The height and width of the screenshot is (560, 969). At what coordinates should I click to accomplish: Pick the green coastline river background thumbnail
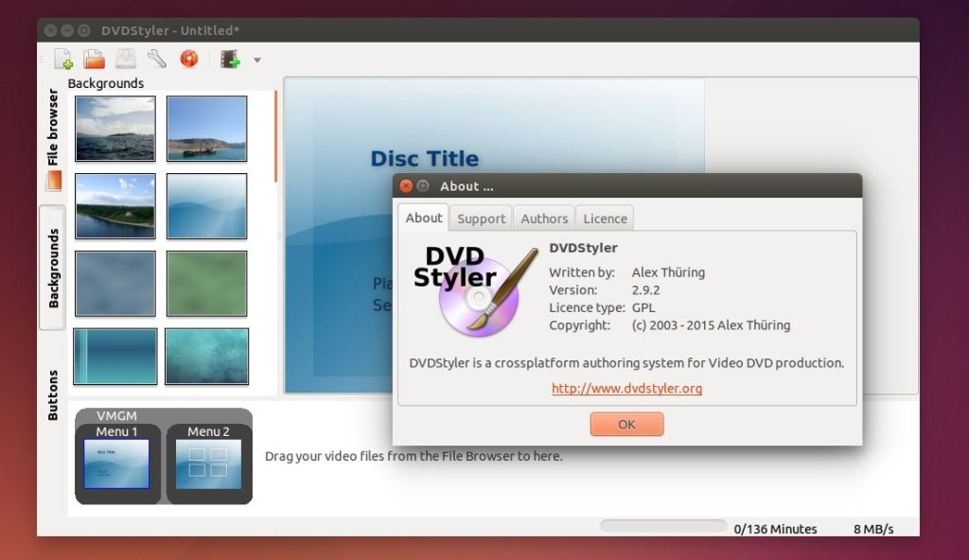[x=115, y=206]
